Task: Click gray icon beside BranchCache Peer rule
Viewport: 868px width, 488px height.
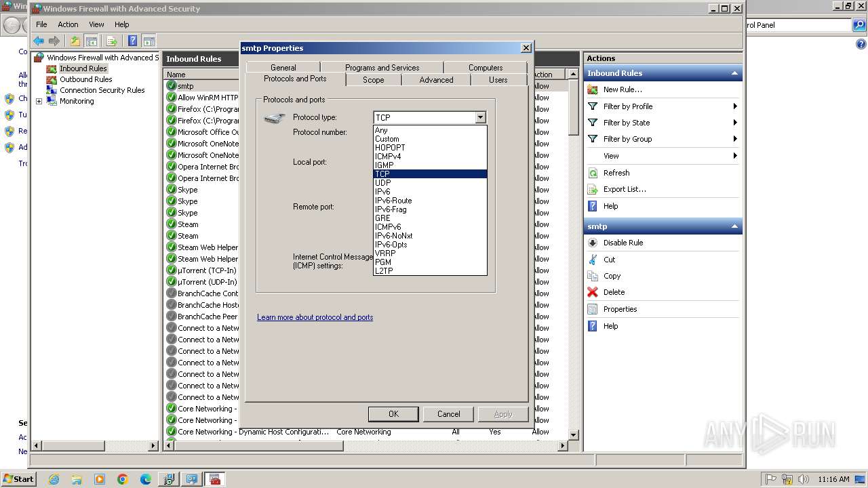Action: tap(172, 317)
